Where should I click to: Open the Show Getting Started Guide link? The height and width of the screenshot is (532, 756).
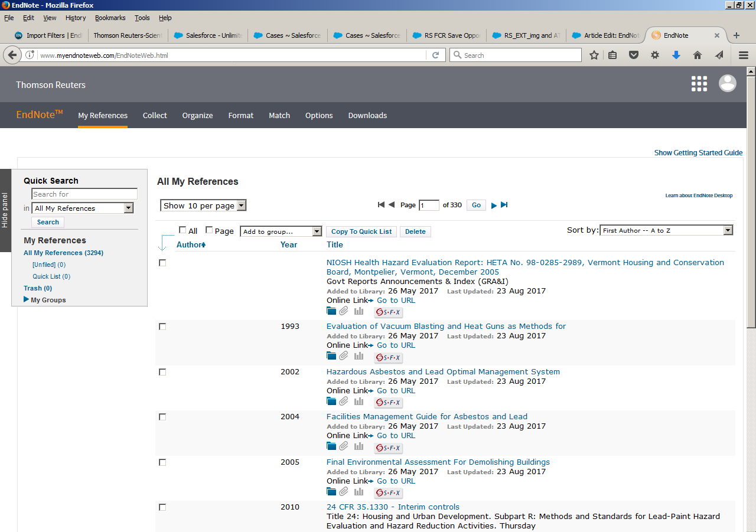[x=698, y=152]
